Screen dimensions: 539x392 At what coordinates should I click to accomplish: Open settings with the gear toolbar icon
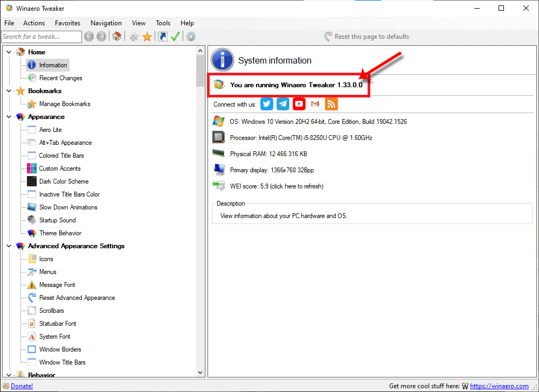pyautogui.click(x=191, y=37)
